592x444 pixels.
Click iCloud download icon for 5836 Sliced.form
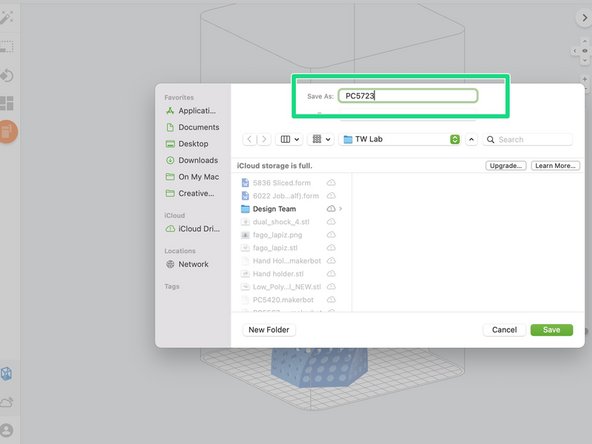[x=331, y=183]
